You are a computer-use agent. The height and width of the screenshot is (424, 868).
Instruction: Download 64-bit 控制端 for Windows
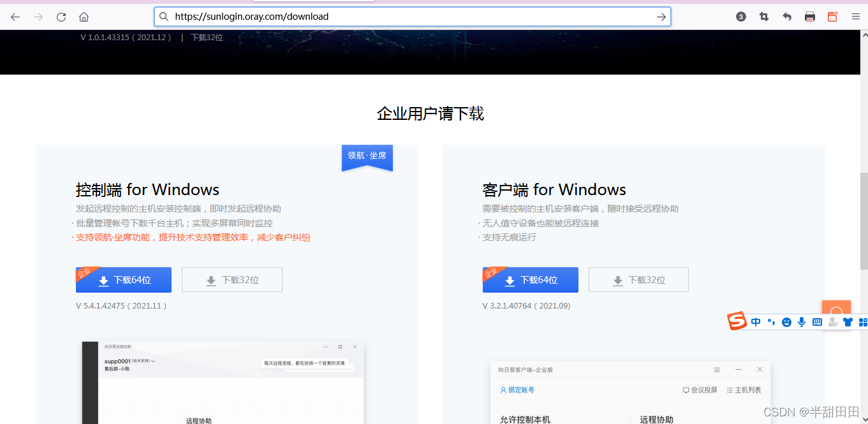(124, 280)
